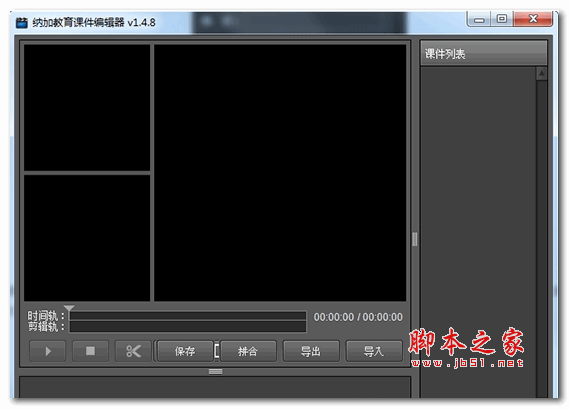Minimize the courseware editor window
This screenshot has height=409, width=570.
[479, 19]
